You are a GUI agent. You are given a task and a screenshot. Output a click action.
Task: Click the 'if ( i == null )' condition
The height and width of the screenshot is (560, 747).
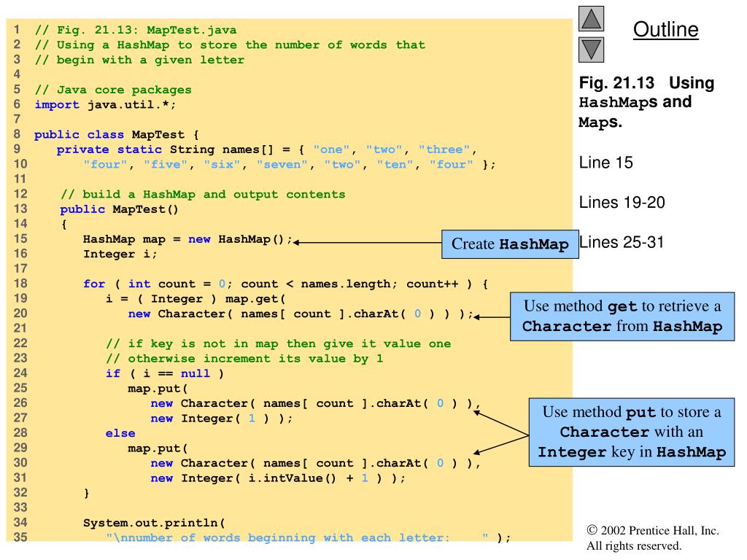pyautogui.click(x=164, y=373)
